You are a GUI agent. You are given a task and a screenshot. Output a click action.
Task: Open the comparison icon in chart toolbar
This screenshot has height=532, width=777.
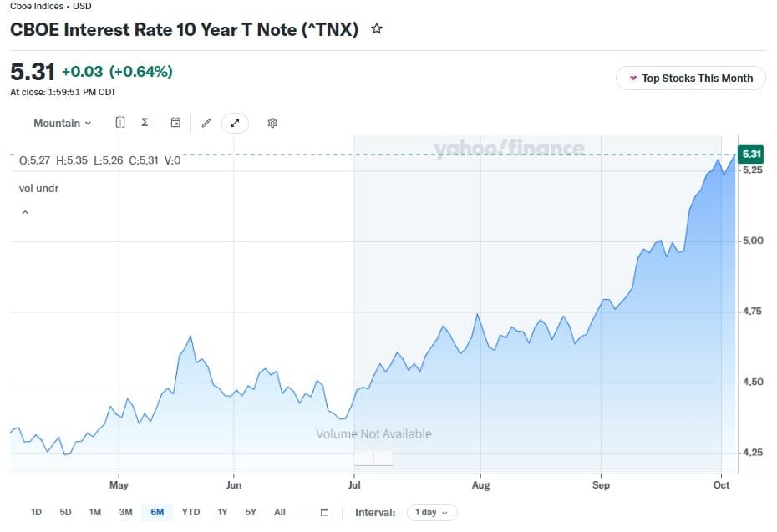pyautogui.click(x=120, y=122)
